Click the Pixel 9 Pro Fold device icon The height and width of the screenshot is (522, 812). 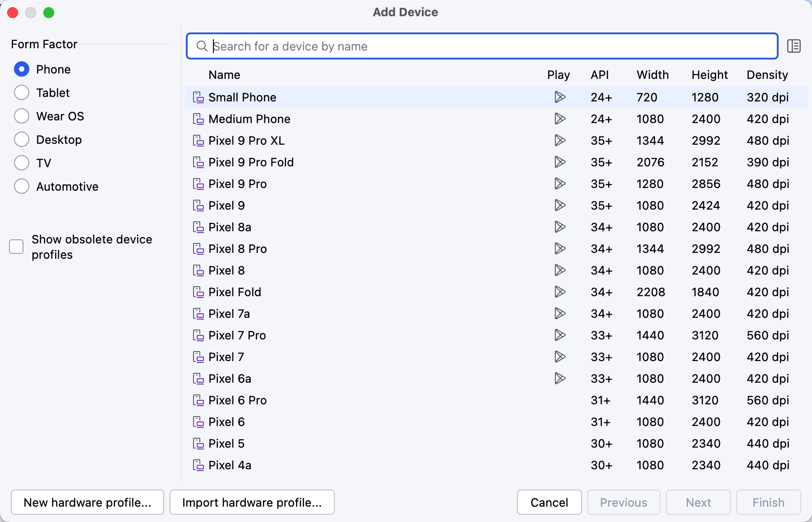[x=198, y=162]
